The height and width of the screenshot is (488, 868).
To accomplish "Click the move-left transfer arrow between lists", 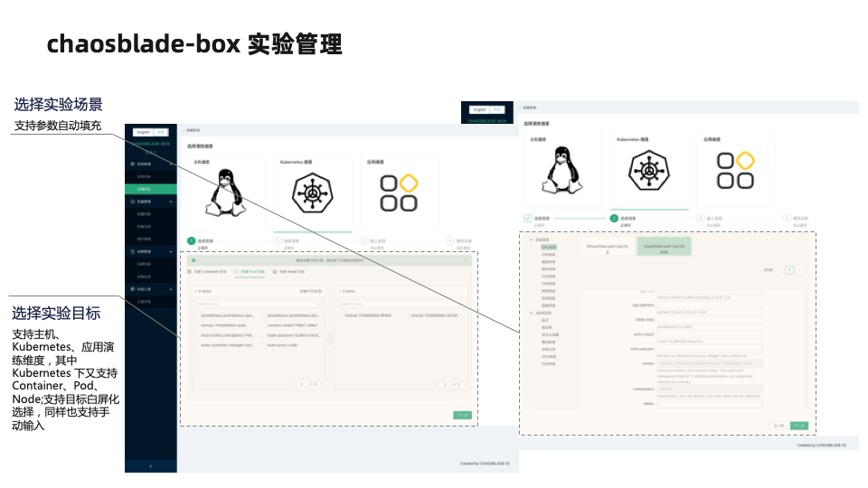I will [x=331, y=343].
